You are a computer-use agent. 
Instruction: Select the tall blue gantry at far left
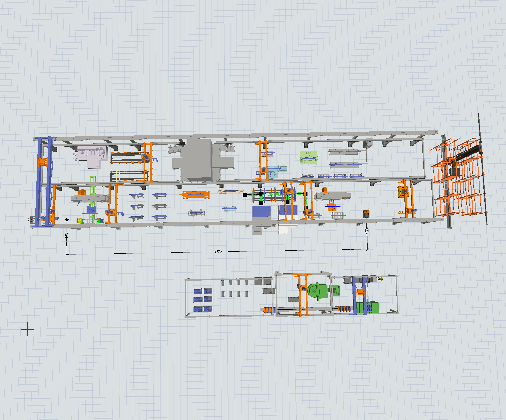click(44, 180)
